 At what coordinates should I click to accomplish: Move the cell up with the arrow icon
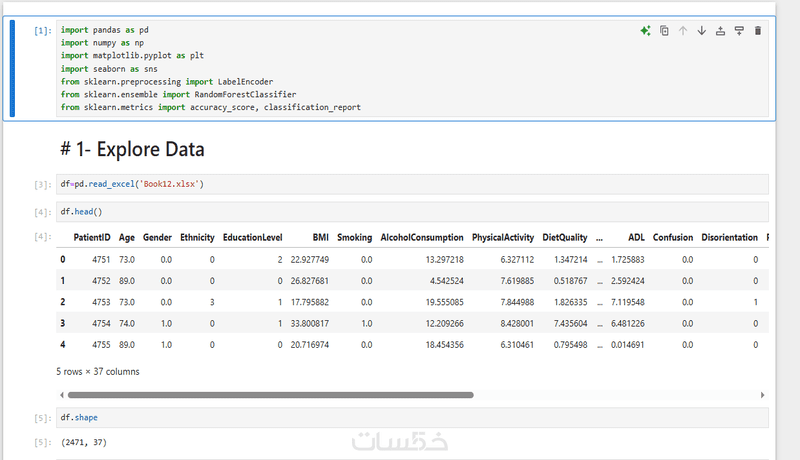pos(683,31)
